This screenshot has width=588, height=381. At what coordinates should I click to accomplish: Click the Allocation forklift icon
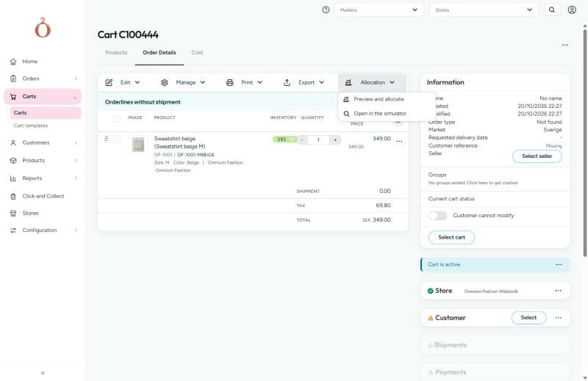tap(348, 82)
